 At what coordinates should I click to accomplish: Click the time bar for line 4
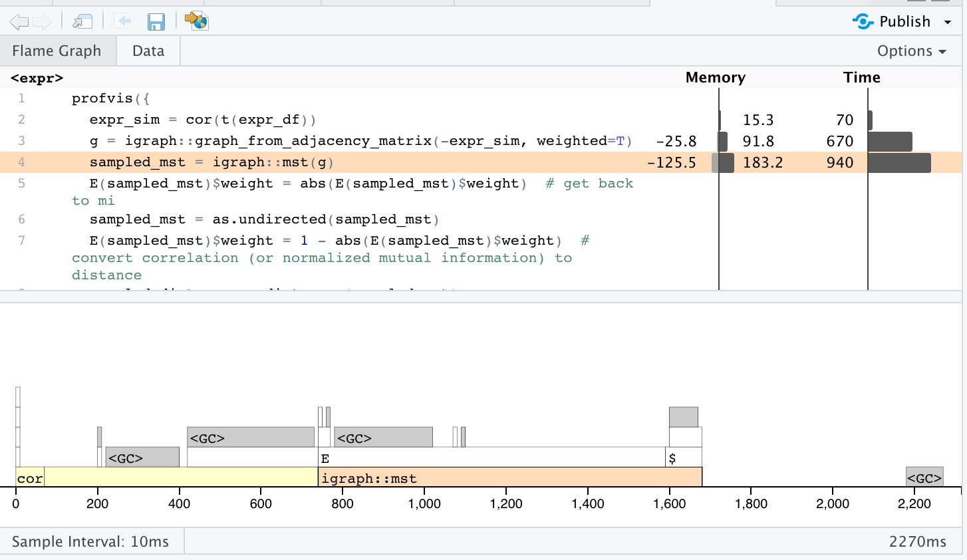tap(899, 162)
